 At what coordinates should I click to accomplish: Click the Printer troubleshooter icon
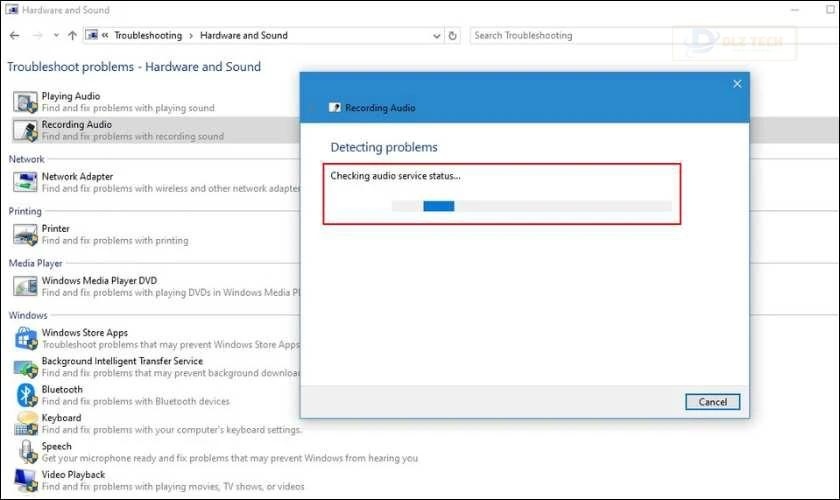25,234
